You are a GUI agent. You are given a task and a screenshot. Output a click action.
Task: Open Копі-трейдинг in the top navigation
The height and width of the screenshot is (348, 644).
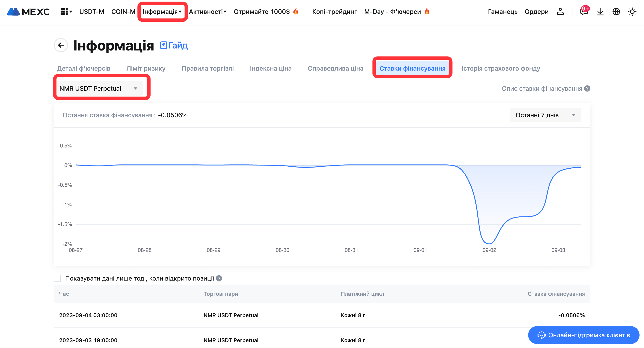334,12
